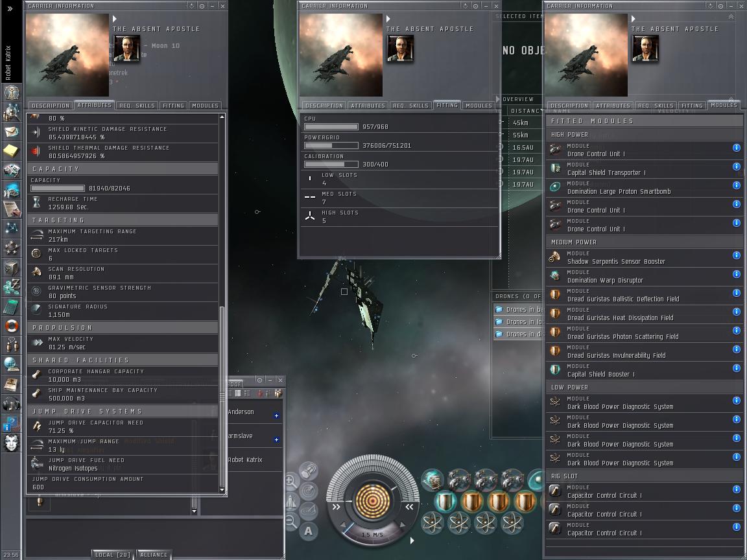Click the zoom out magnifier on HUD
747x560 pixels.
tap(290, 521)
